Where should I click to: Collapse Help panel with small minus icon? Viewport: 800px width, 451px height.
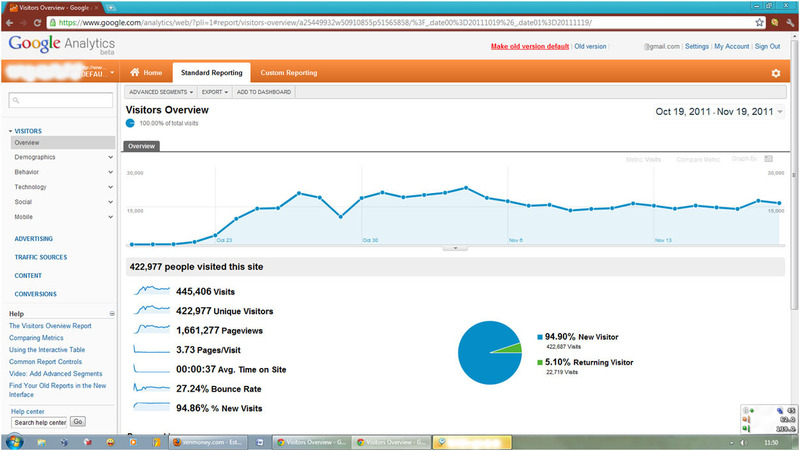pos(112,314)
